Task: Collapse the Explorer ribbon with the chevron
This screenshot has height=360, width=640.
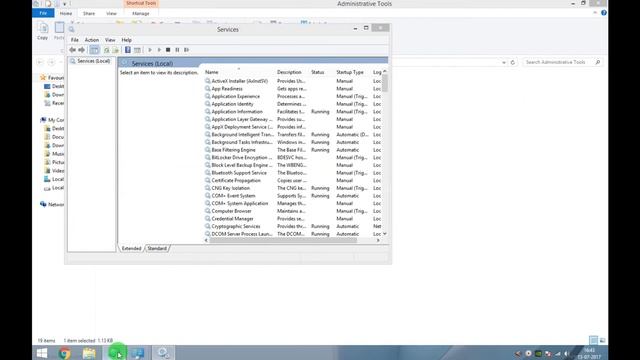Action: pos(595,13)
